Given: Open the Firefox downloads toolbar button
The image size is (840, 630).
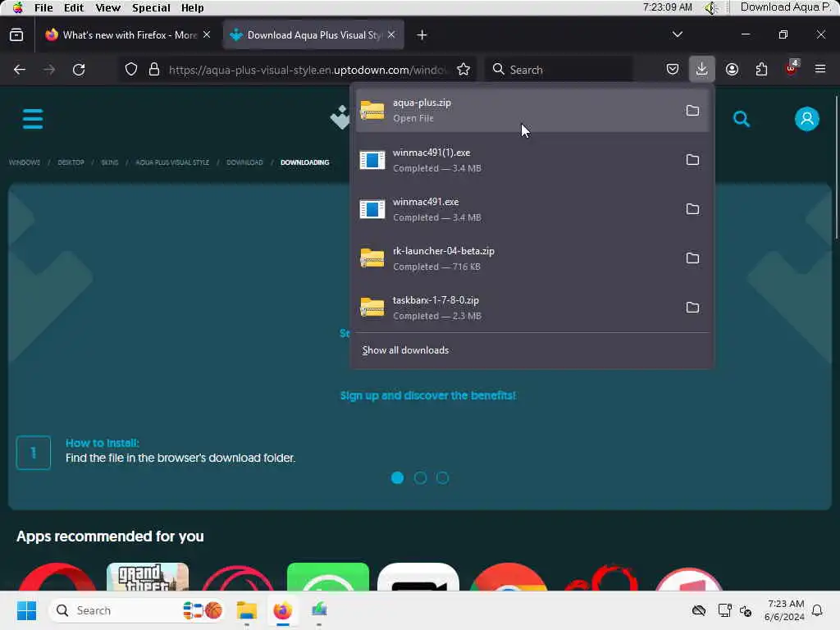Looking at the screenshot, I should [701, 69].
